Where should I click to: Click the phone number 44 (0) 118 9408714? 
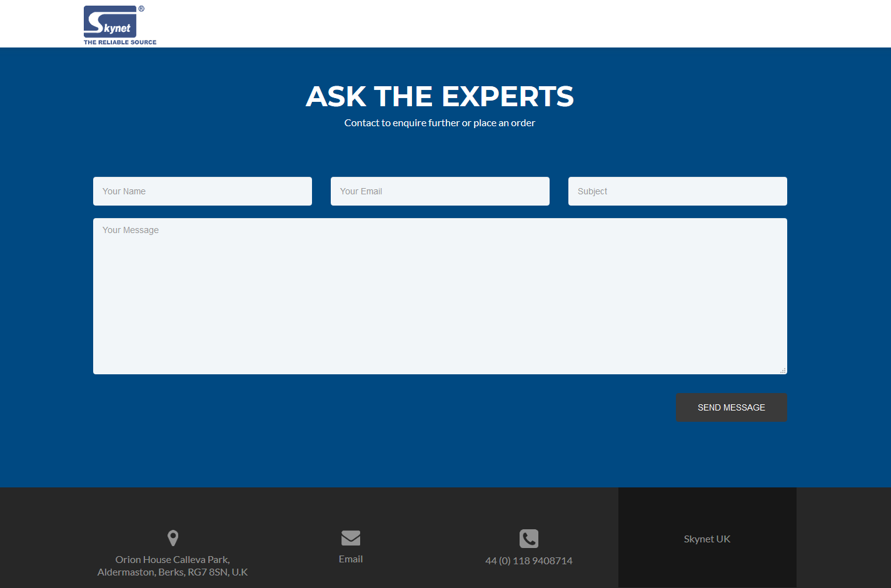[x=529, y=561]
